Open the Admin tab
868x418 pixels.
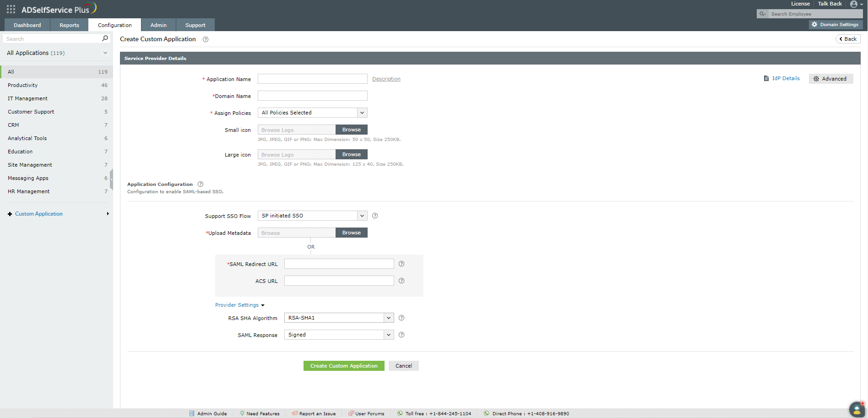[158, 25]
